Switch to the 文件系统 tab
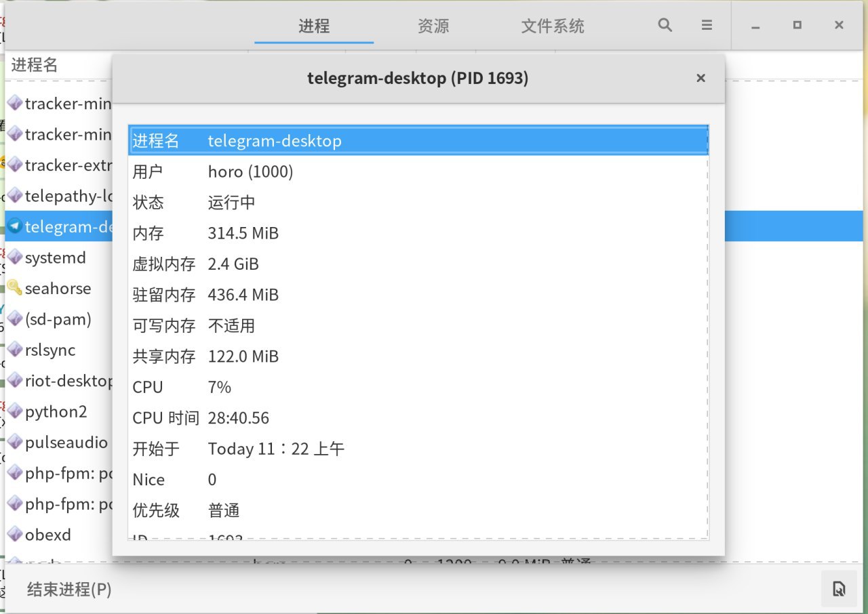This screenshot has height=614, width=868. click(553, 26)
